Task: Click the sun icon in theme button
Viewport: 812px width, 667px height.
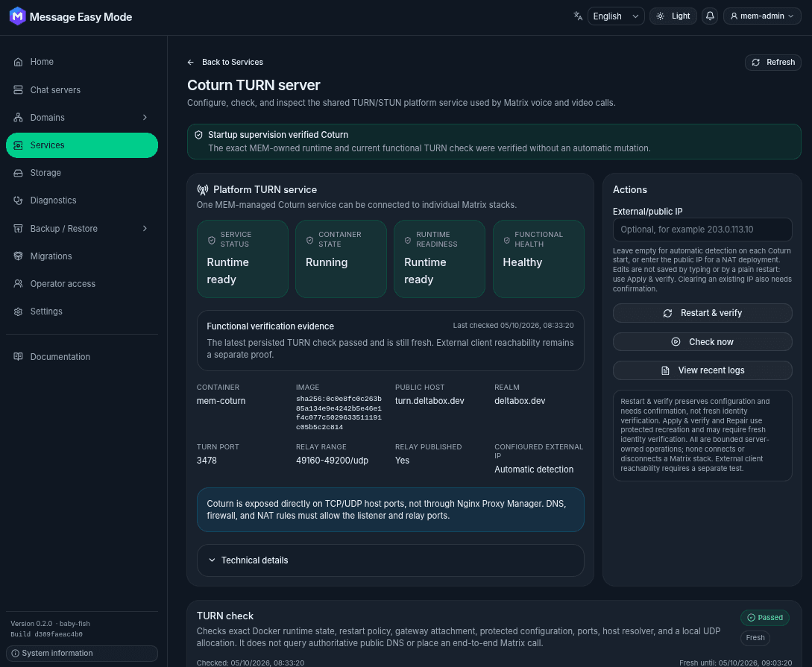Action: [x=661, y=16]
